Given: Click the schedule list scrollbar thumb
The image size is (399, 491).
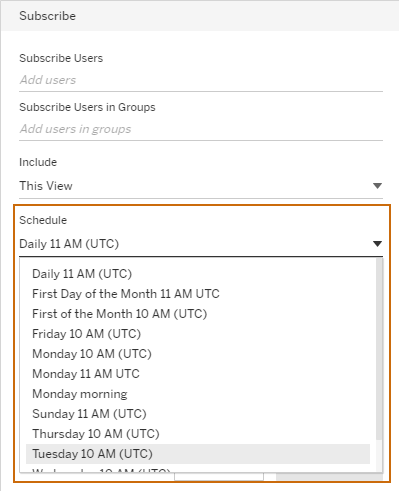Looking at the screenshot, I should pyautogui.click(x=379, y=349).
